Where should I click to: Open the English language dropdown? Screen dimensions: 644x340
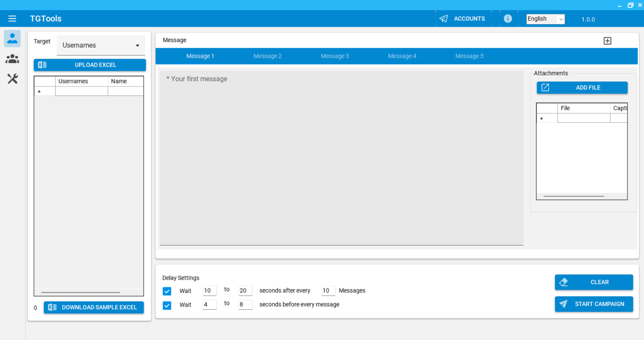tap(545, 19)
